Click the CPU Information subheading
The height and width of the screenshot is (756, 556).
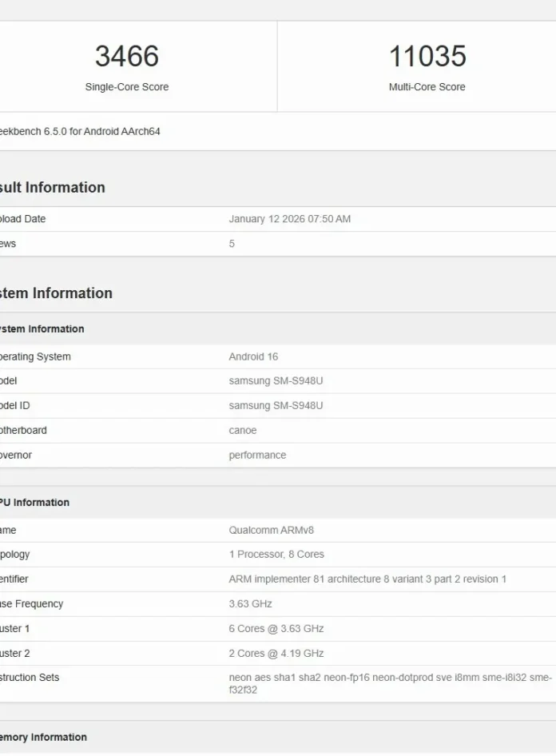click(34, 503)
